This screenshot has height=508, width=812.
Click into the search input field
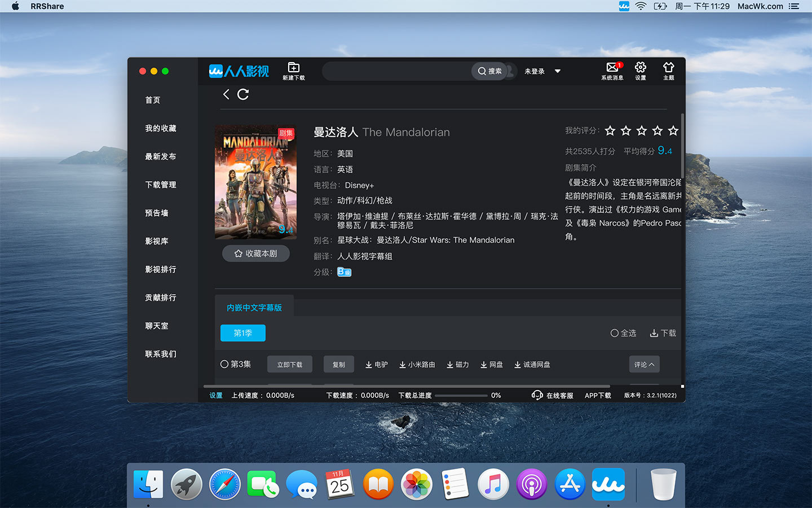point(397,71)
